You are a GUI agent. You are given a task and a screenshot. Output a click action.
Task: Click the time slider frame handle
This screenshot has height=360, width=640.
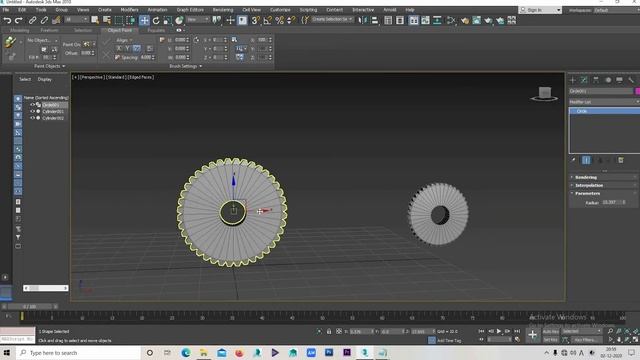29,306
